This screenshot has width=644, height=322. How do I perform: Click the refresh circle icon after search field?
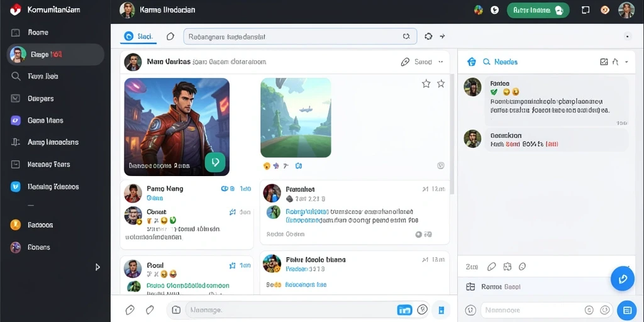click(x=428, y=36)
